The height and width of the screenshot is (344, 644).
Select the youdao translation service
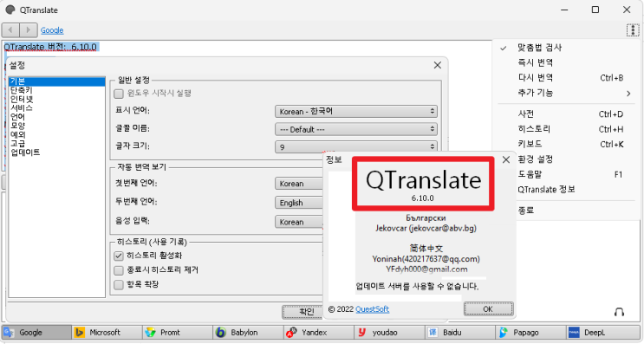point(389,332)
